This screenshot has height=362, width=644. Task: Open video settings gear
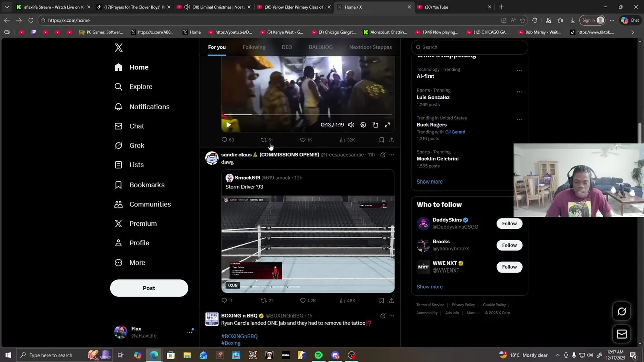point(363,125)
